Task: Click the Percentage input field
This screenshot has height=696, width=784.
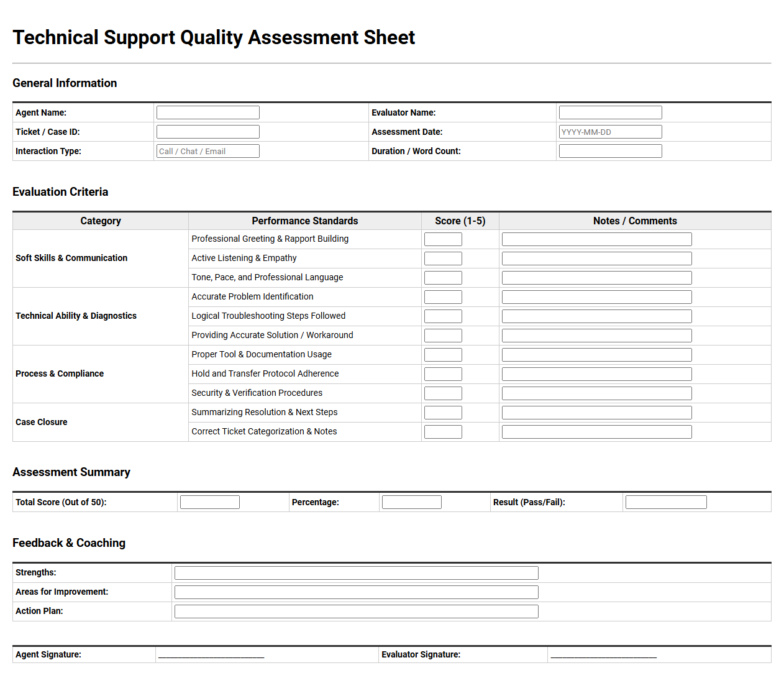Action: click(412, 502)
